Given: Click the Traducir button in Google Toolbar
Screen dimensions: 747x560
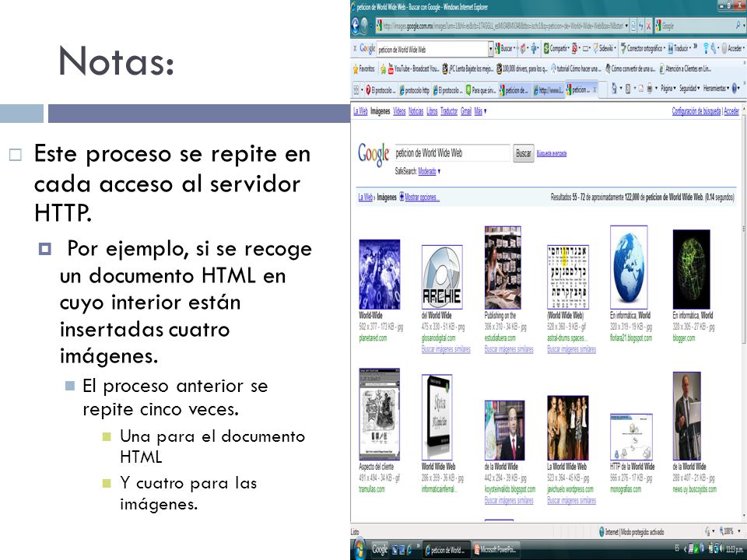Looking at the screenshot, I should [x=679, y=48].
